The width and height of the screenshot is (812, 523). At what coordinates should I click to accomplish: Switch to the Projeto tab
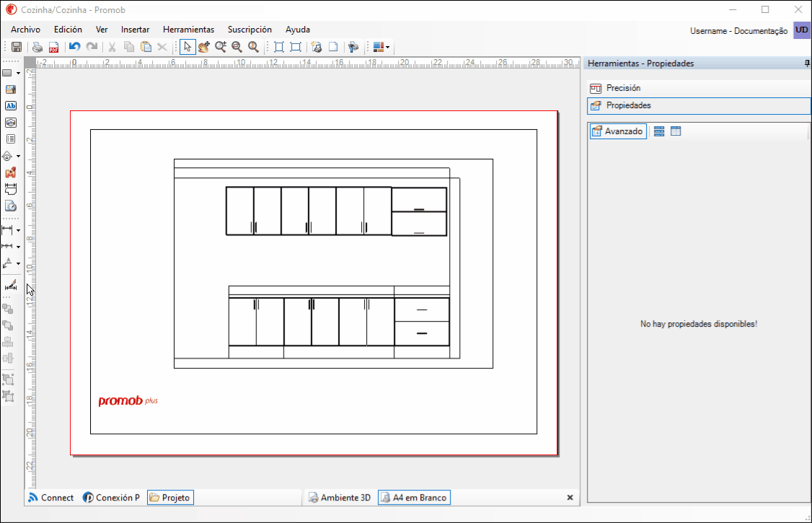(170, 498)
